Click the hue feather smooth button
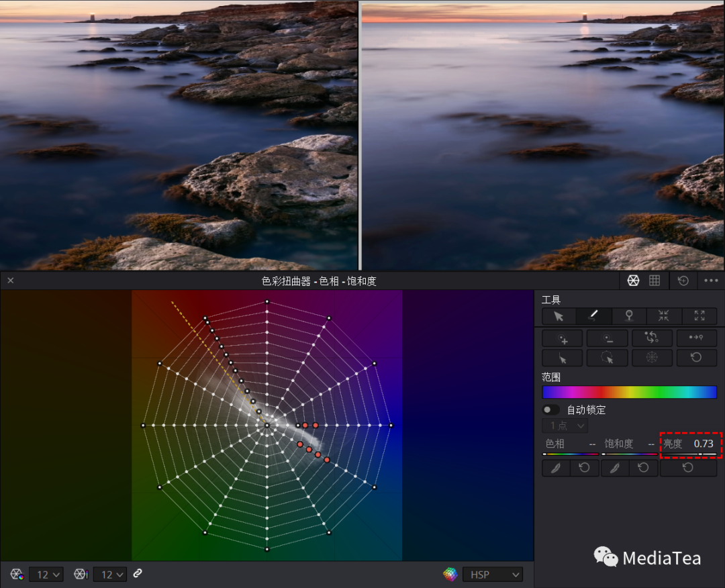Viewport: 725px width, 588px height. coord(556,469)
